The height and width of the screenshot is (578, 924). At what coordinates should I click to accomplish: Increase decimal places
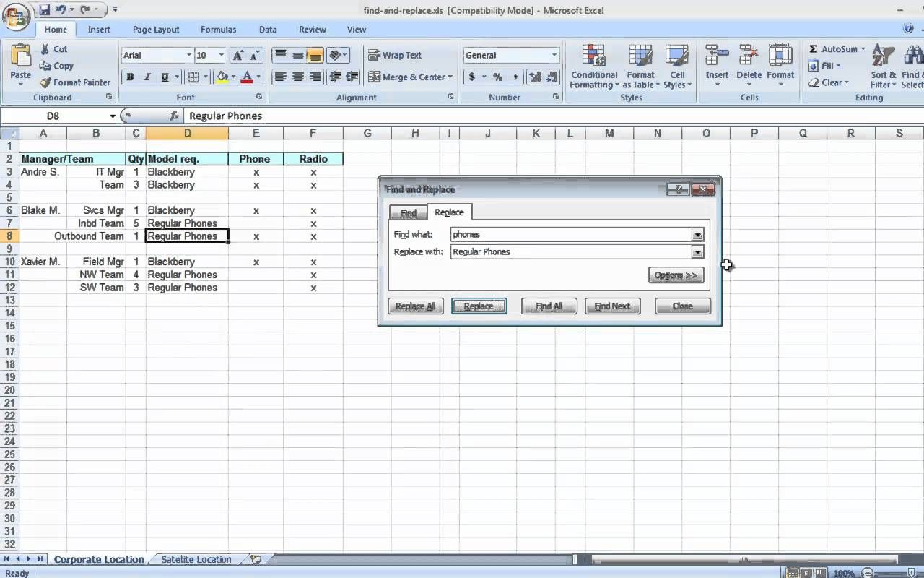(535, 77)
